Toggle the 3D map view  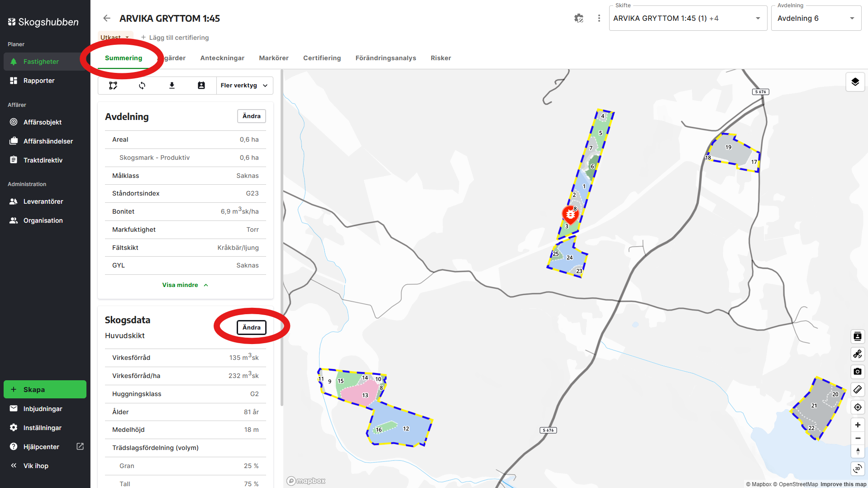858,469
